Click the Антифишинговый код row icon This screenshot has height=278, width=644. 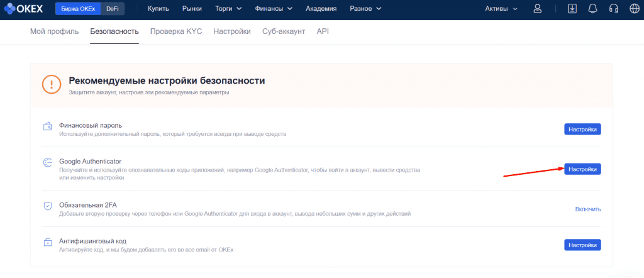click(x=48, y=242)
